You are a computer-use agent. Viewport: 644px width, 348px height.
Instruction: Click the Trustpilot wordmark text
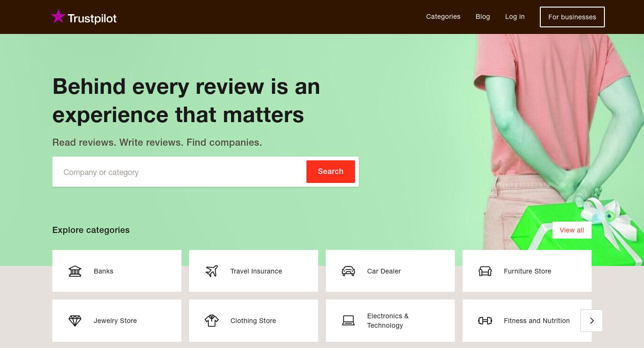click(x=92, y=18)
